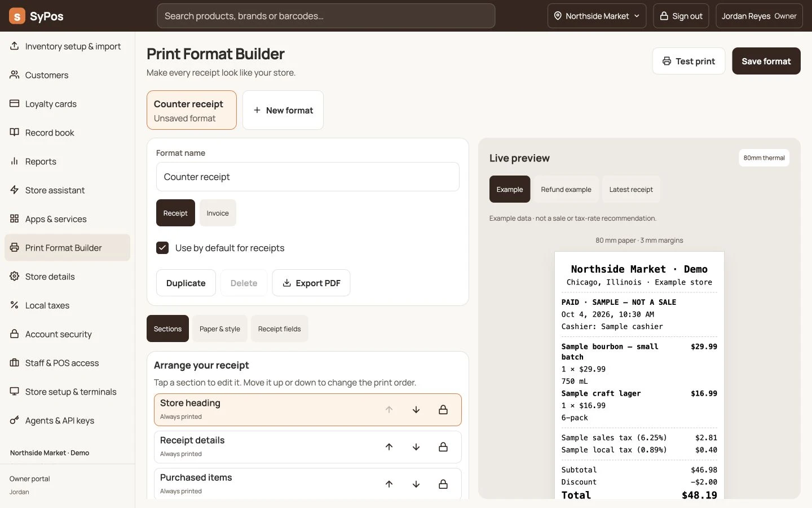812x508 pixels.
Task: Open Account security settings
Action: (x=67, y=334)
